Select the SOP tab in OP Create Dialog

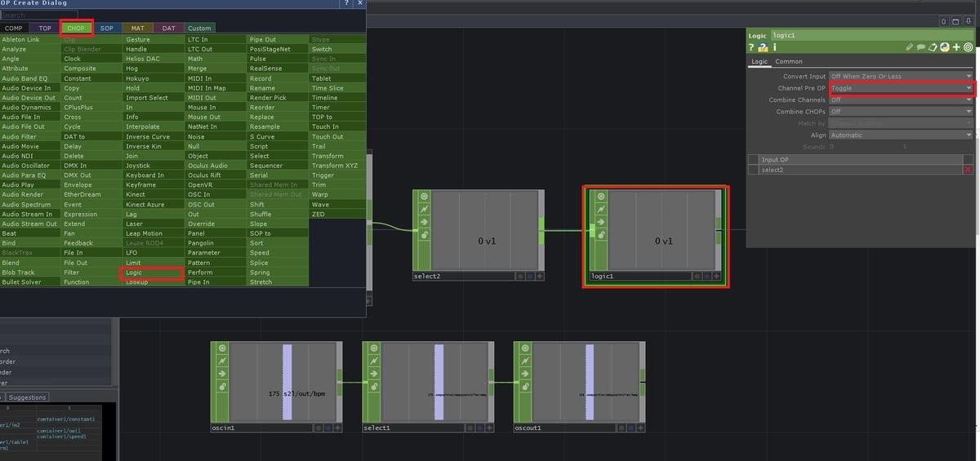pos(107,28)
